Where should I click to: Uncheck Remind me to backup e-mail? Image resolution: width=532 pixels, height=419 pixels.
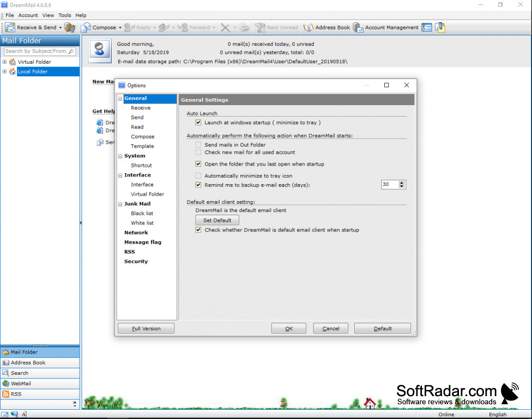coord(198,185)
